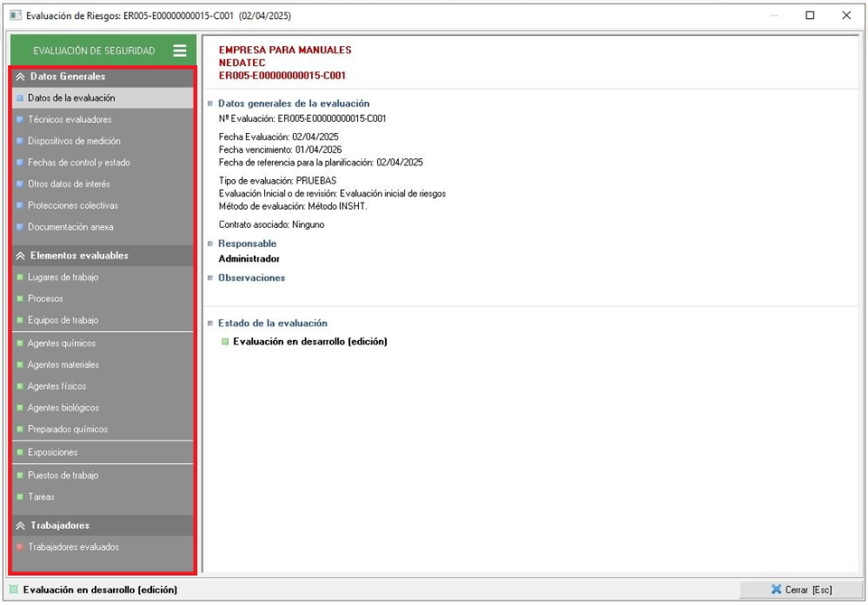Click the green icon beside Procesos
The width and height of the screenshot is (868, 605).
(19, 299)
